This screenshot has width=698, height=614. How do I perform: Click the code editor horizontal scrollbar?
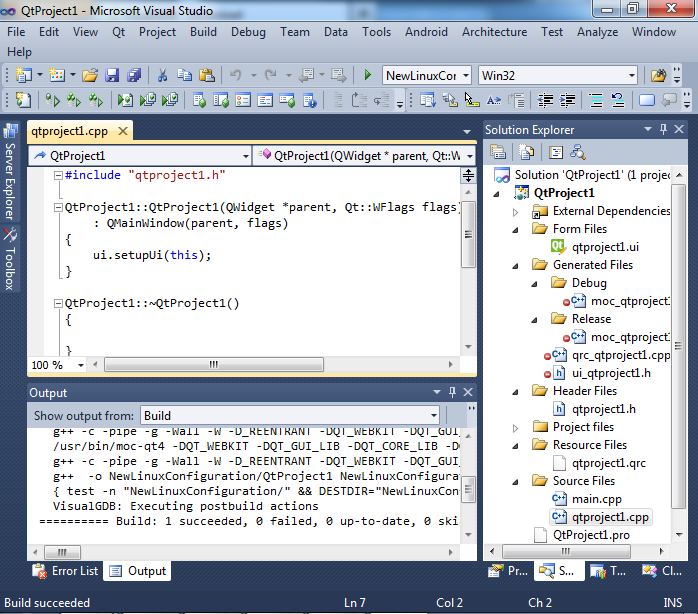(x=214, y=365)
